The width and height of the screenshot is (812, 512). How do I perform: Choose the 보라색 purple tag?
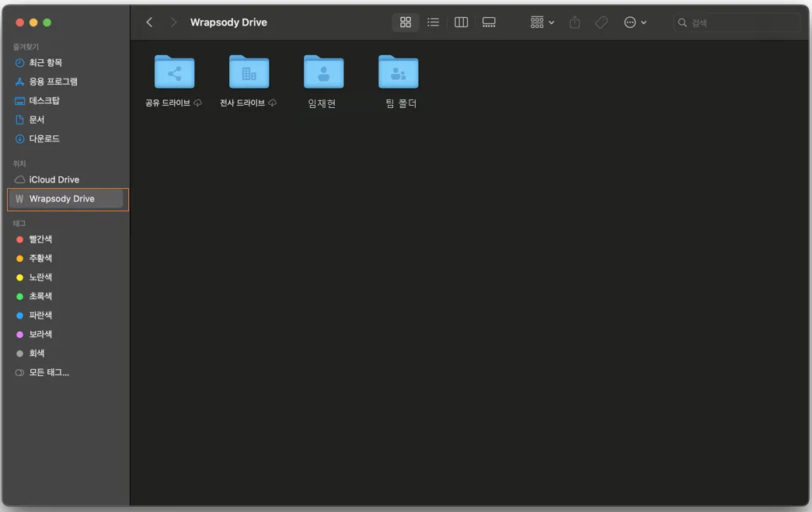(x=66, y=334)
